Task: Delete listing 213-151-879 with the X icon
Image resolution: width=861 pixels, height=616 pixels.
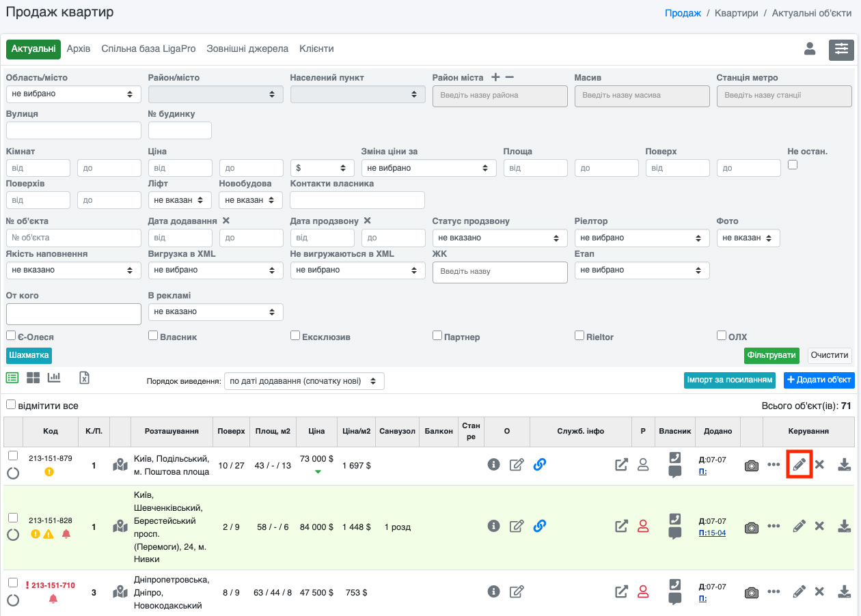Action: click(x=819, y=464)
